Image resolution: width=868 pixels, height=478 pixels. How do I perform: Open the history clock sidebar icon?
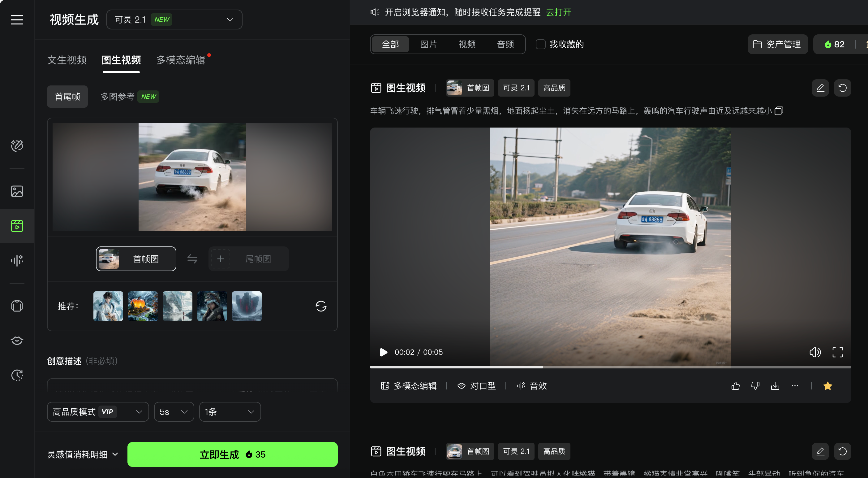pos(17,375)
